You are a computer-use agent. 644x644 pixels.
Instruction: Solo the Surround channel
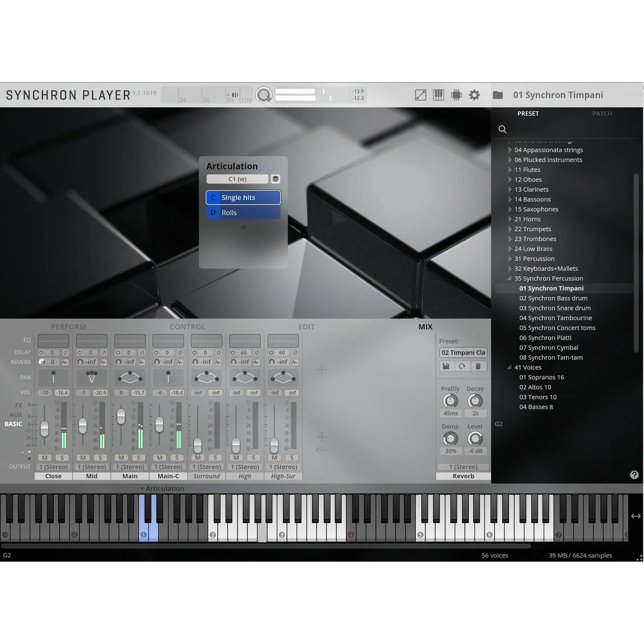[215, 458]
